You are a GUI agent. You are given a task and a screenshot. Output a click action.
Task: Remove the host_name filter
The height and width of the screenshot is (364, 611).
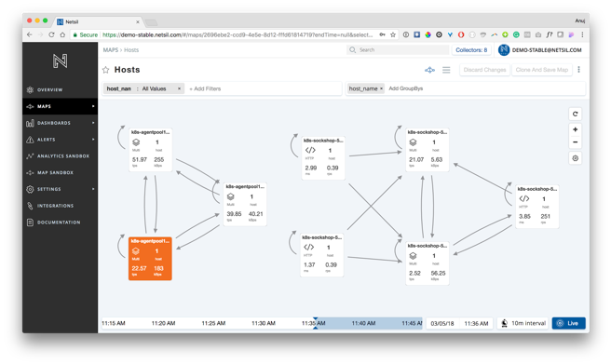(x=179, y=88)
